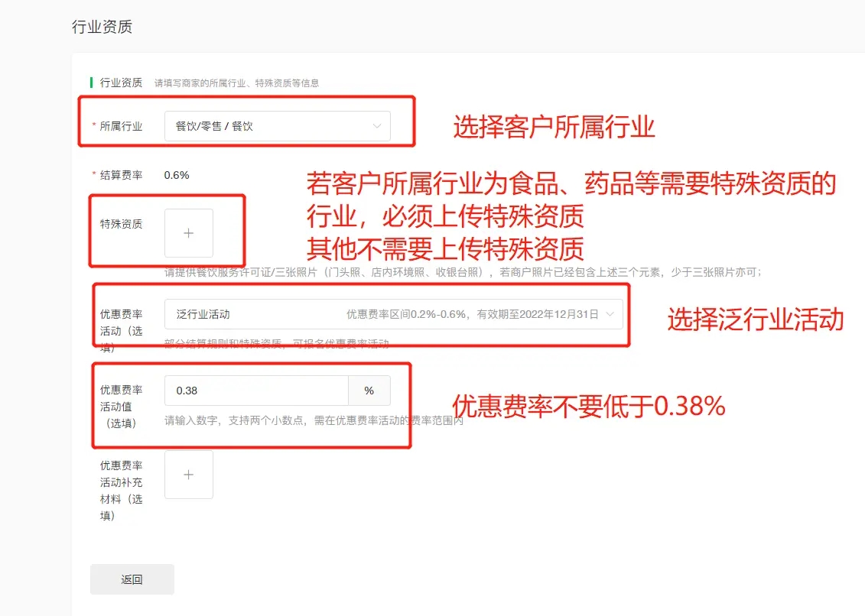Click plus icon for 优惠费率活动补充材料 upload
This screenshot has width=865, height=616.
[189, 475]
